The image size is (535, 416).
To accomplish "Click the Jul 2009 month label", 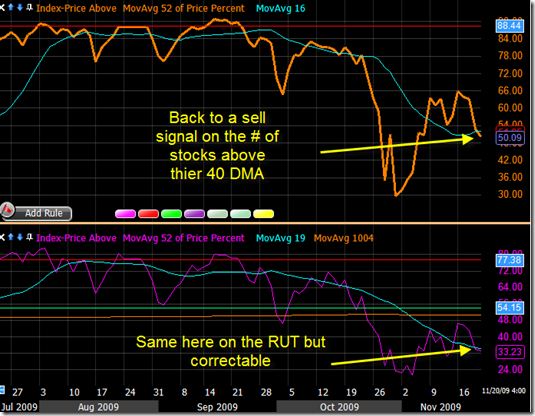I will point(19,407).
